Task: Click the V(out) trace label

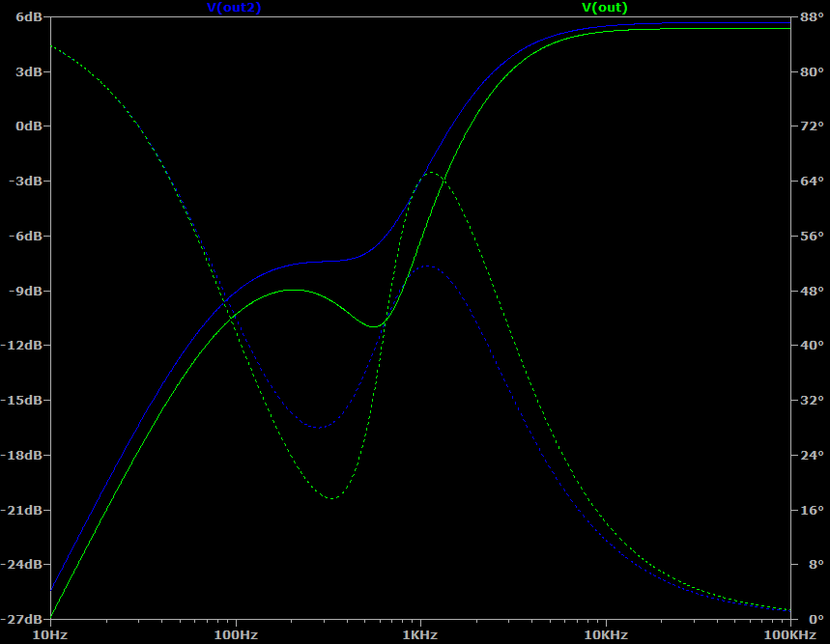Action: (x=605, y=8)
